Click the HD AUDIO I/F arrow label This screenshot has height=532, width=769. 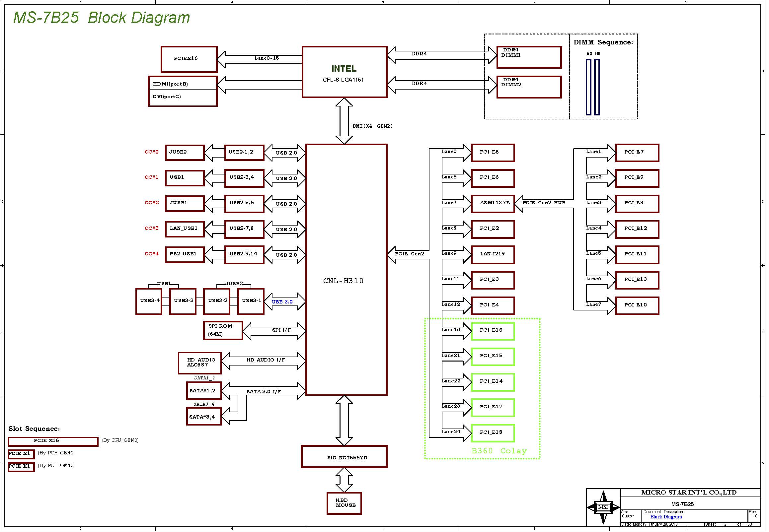(266, 360)
